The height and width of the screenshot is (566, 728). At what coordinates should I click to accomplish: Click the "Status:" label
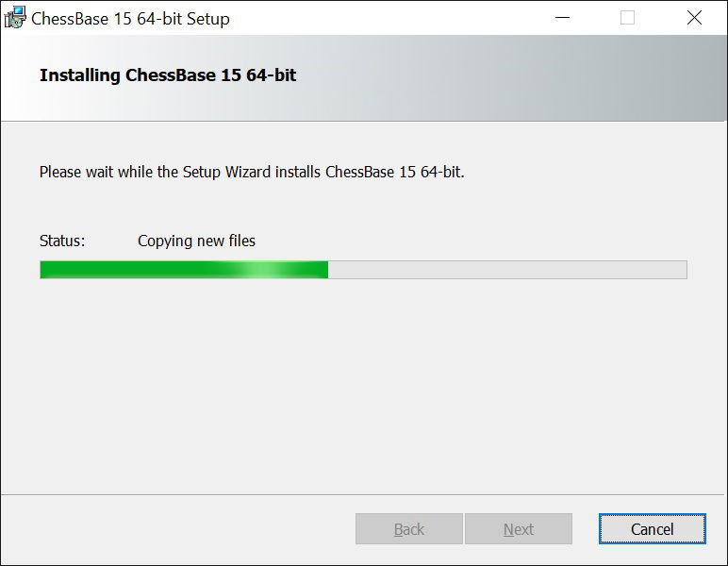coord(62,241)
